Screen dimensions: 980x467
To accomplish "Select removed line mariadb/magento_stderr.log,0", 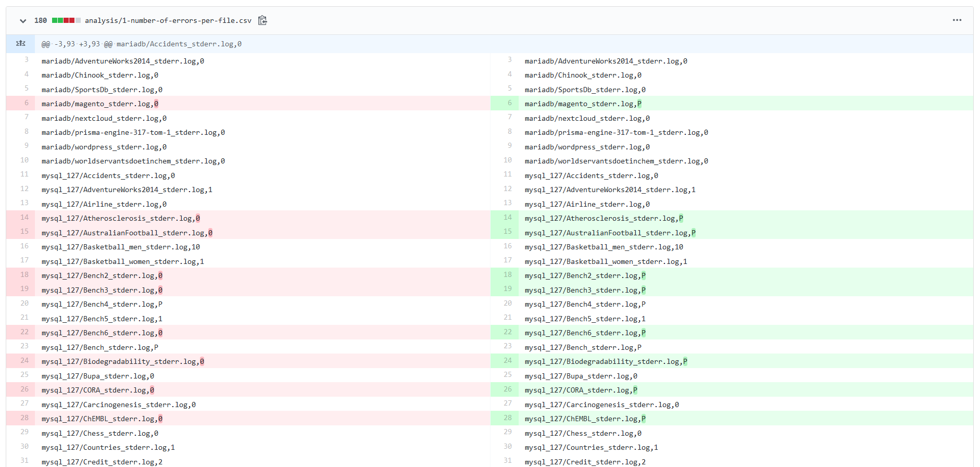I will (x=100, y=104).
